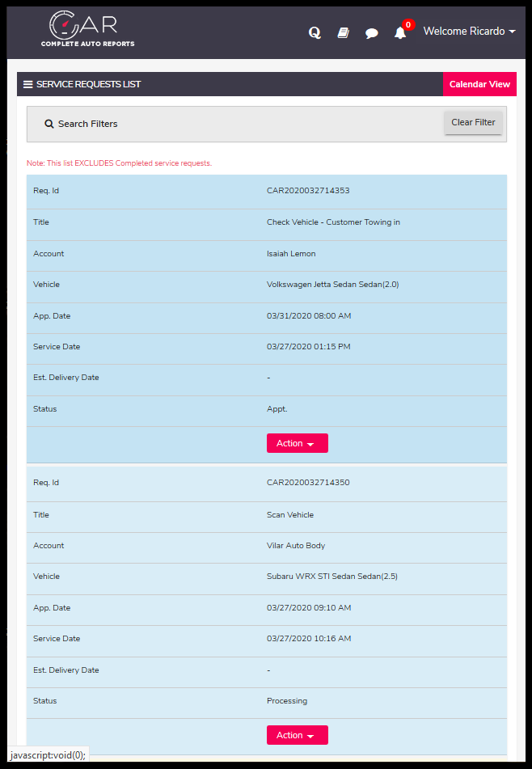Open the chat messages icon
The width and height of the screenshot is (532, 769).
372,33
